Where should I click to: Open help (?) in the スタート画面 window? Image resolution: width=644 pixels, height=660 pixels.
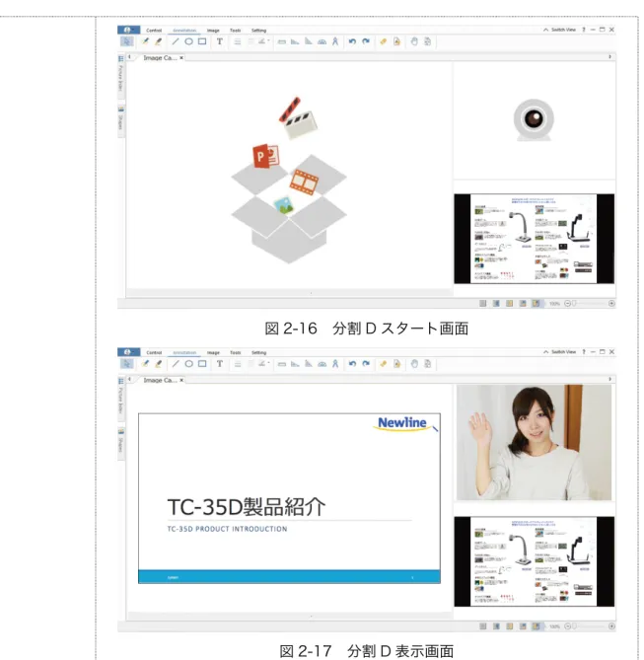coord(584,30)
